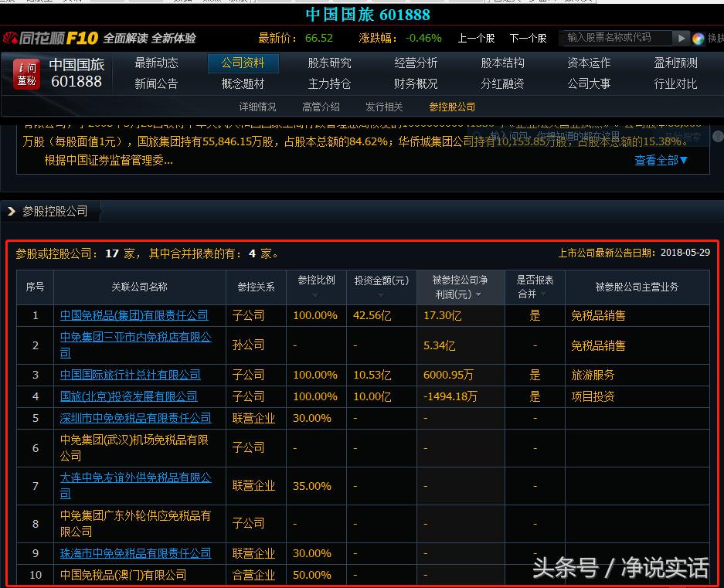This screenshot has width=724, height=588.
Task: Go to previous stock 上一个股
Action: [x=476, y=39]
